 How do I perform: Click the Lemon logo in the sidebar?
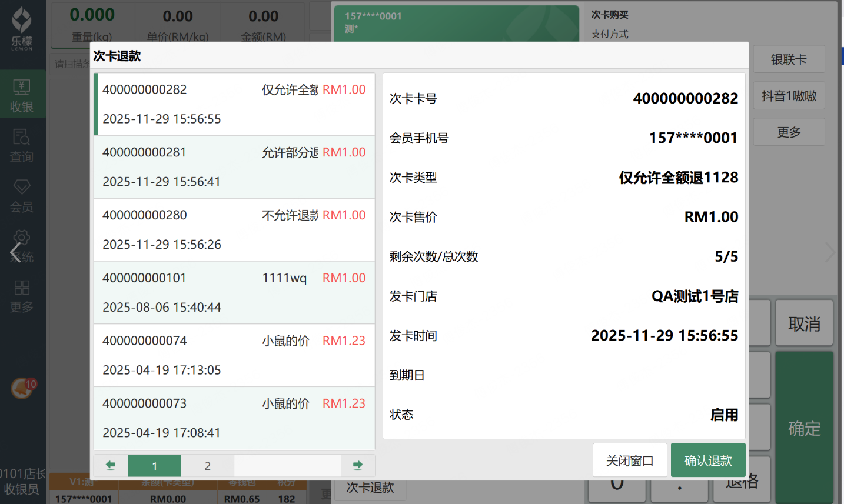point(22,28)
